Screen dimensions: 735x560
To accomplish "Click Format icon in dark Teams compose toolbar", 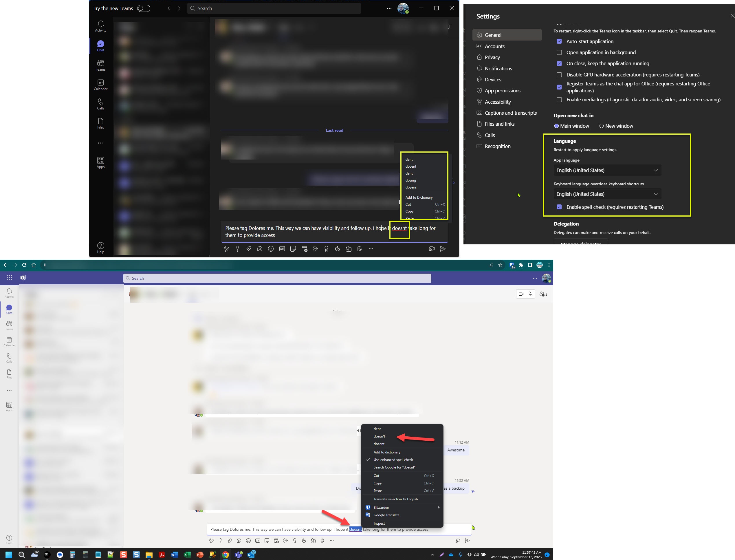I will tap(226, 249).
